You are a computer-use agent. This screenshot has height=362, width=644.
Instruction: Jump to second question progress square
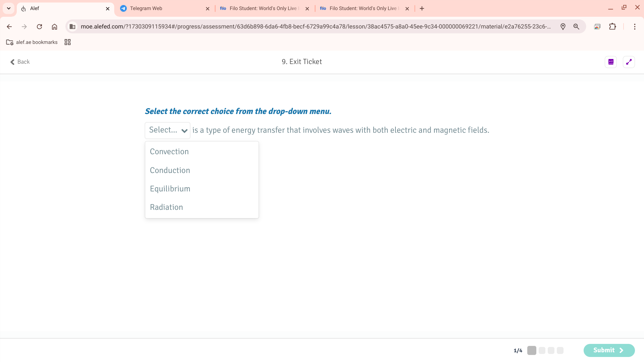[x=542, y=350]
